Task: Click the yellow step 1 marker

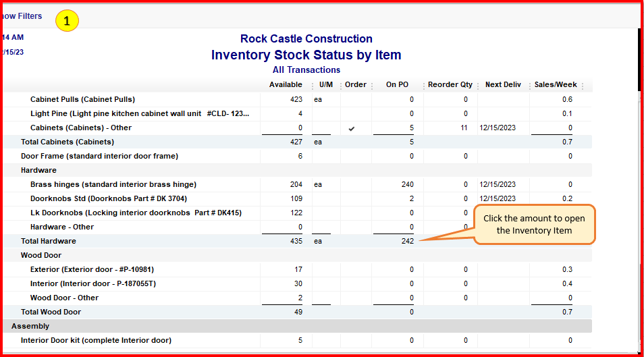Action: pyautogui.click(x=67, y=20)
